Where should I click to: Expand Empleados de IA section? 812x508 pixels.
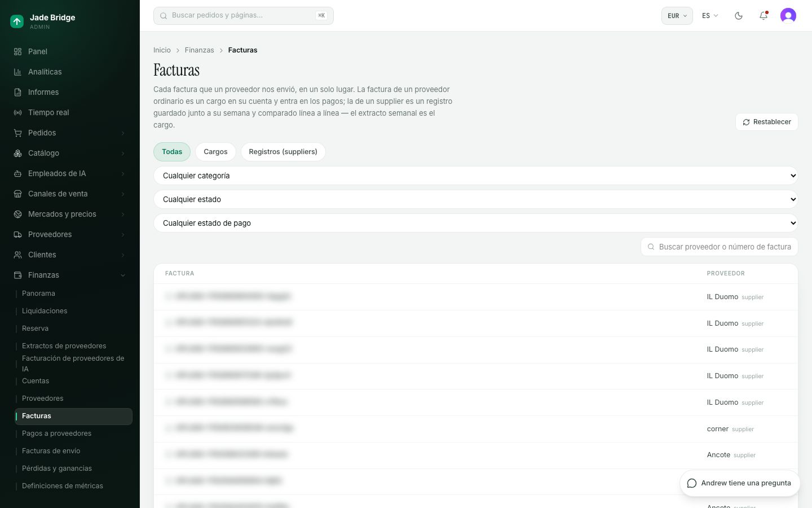tap(70, 173)
